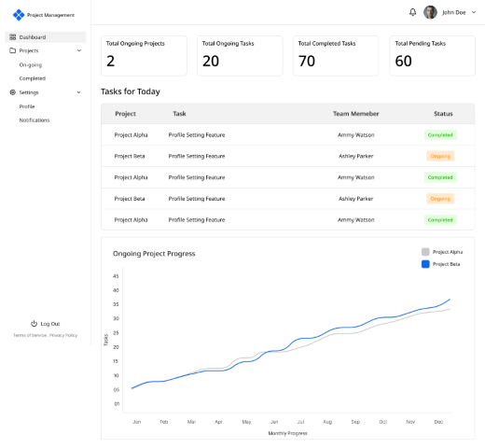The height and width of the screenshot is (448, 485).
Task: Collapse the Projects menu chevron
Action: [79, 50]
